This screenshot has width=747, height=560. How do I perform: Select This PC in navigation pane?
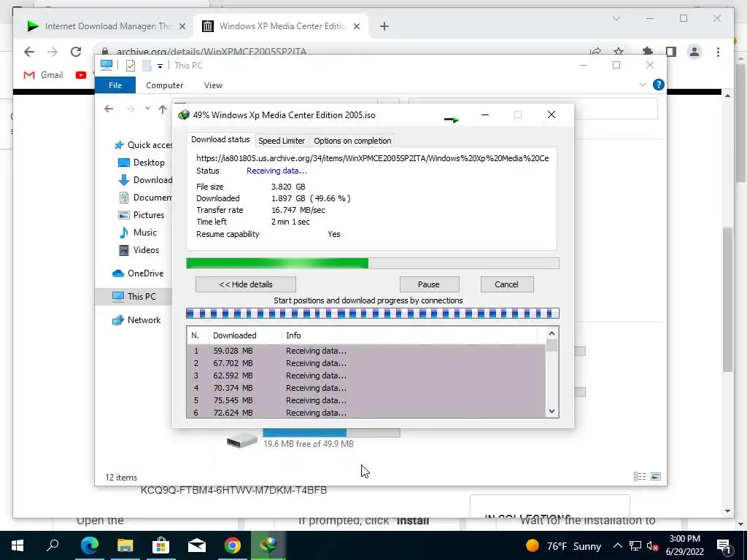coord(133,296)
